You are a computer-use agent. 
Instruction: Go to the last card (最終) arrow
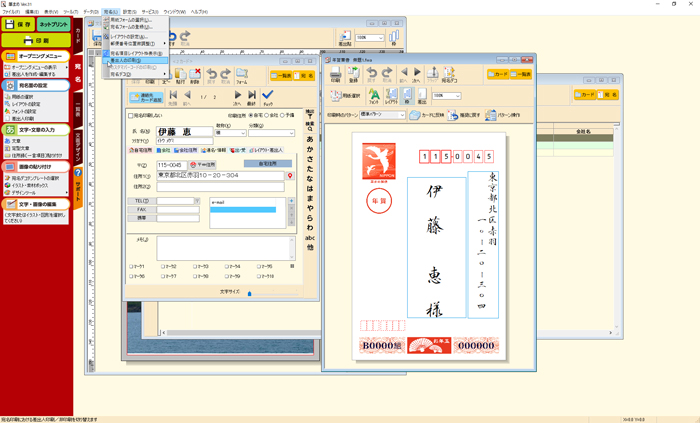252,96
